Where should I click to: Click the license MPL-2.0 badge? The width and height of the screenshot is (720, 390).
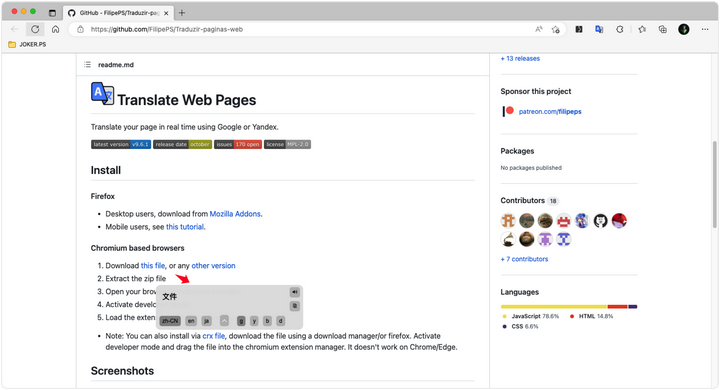point(287,144)
